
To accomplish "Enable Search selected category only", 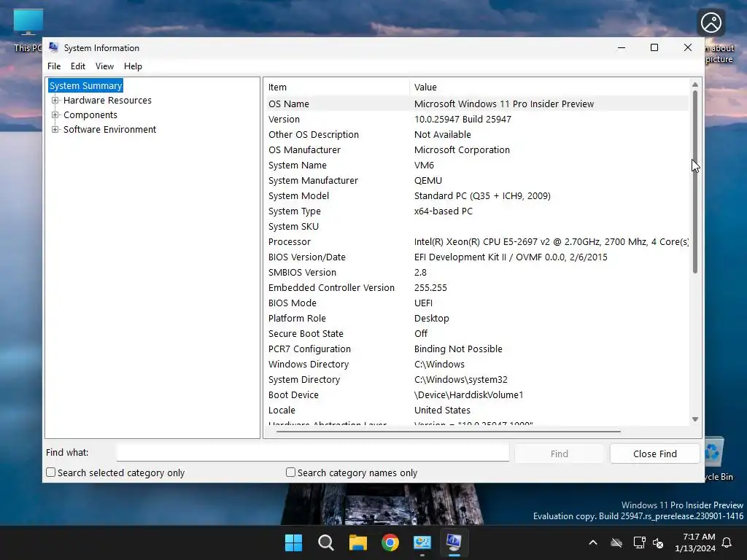I will pos(51,472).
